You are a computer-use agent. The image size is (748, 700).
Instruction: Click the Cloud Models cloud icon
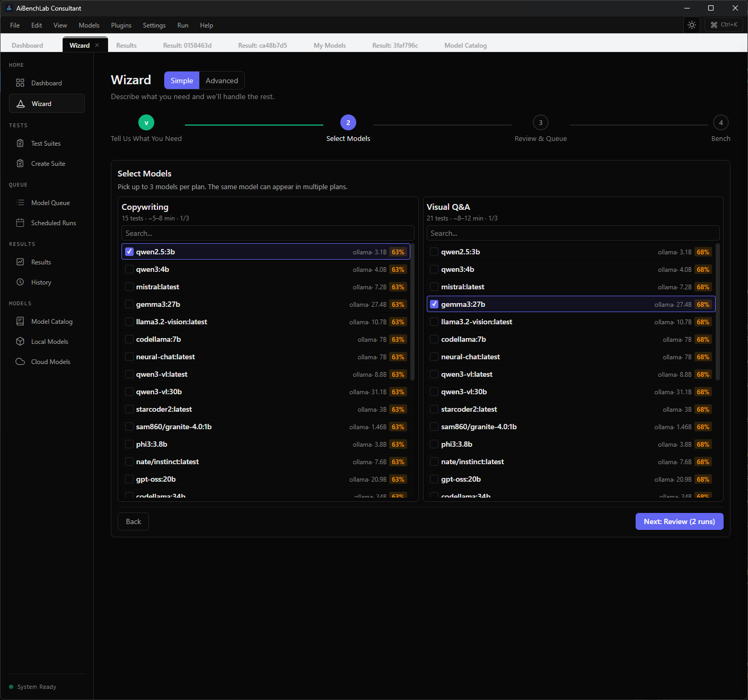pyautogui.click(x=20, y=361)
